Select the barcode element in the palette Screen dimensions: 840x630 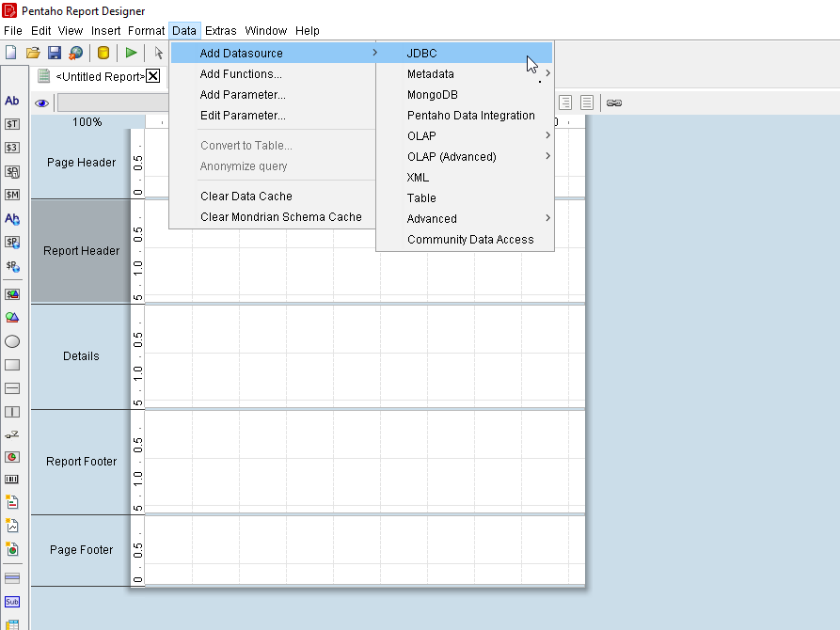click(12, 480)
